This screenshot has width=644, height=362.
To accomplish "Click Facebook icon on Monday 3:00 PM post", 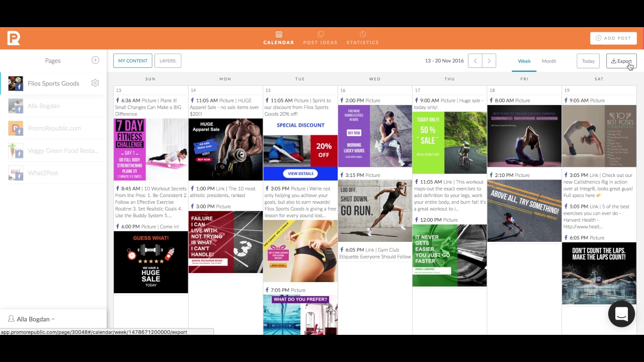I will point(192,207).
